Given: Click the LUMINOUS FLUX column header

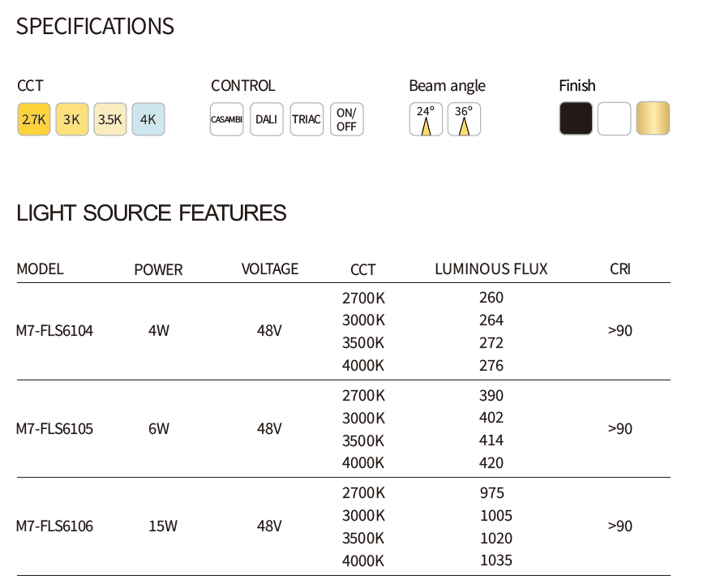Looking at the screenshot, I should click(491, 269).
